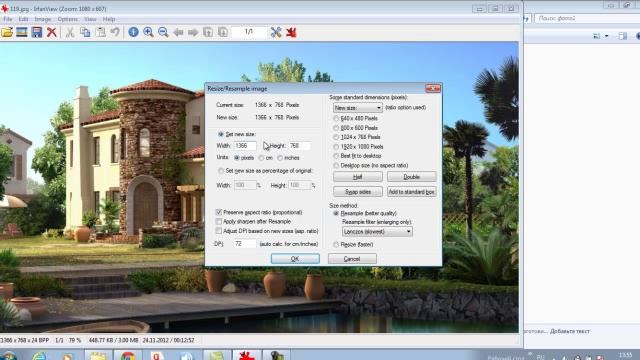Click Add to standard box button

411,192
